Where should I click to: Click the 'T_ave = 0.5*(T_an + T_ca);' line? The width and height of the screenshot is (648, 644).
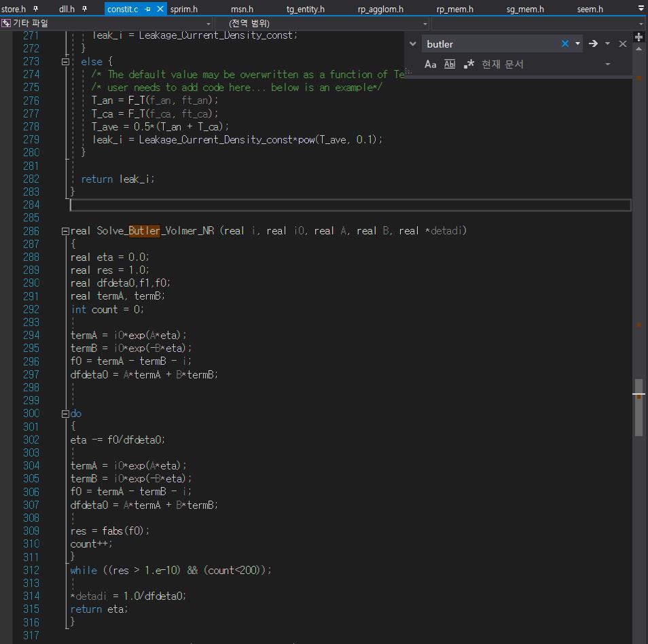pos(160,127)
